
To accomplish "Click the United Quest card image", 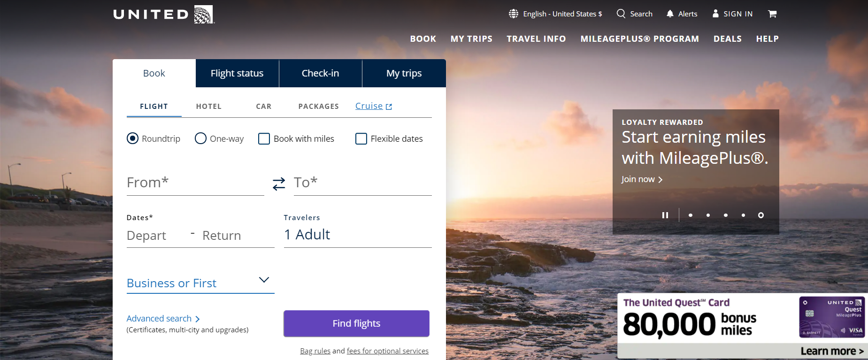I will point(832,317).
